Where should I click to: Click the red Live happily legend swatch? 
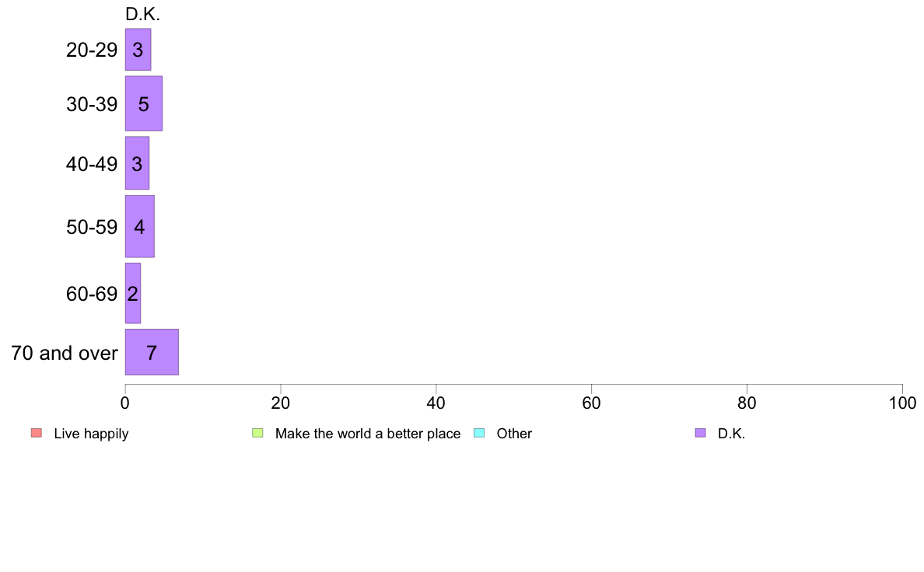point(37,433)
